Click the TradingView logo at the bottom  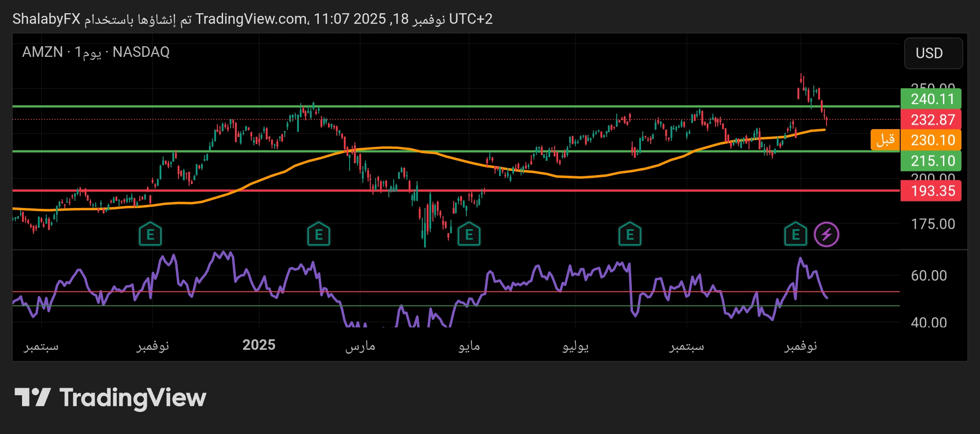tap(110, 398)
